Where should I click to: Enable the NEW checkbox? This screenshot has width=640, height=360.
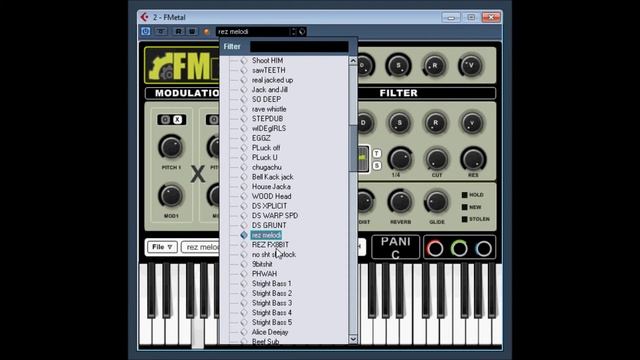pyautogui.click(x=464, y=207)
